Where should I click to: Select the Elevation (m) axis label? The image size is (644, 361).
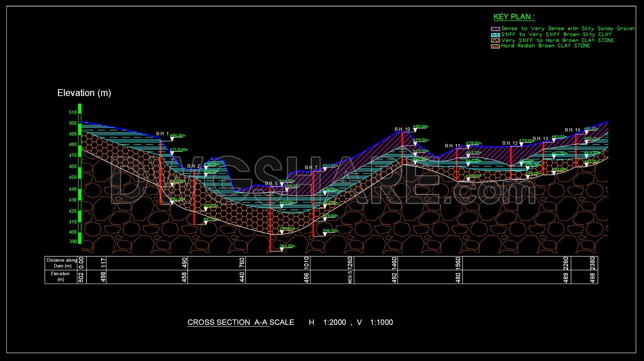click(84, 93)
